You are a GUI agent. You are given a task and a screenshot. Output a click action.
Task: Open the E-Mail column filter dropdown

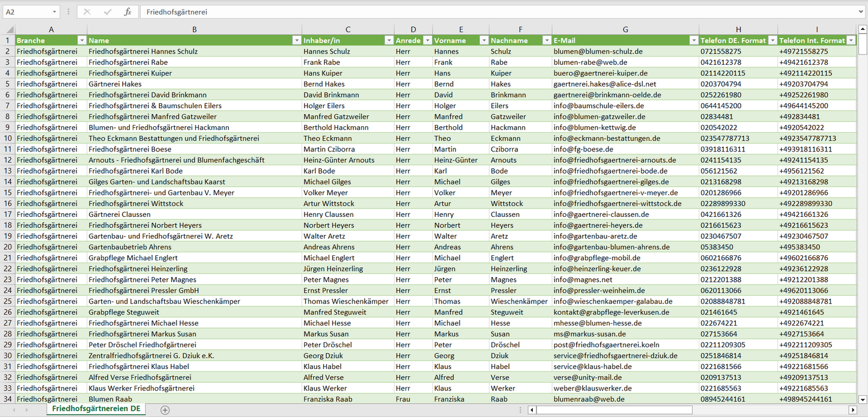point(694,40)
